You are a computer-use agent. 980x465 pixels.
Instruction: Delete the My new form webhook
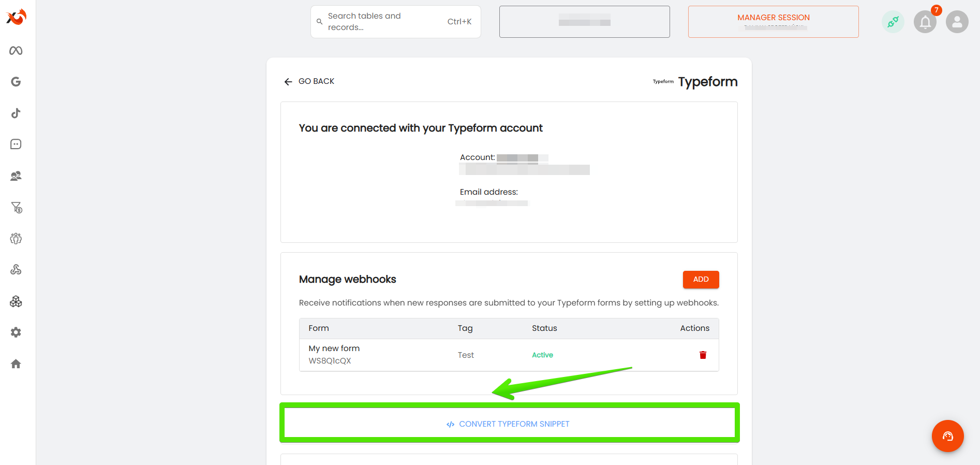703,355
